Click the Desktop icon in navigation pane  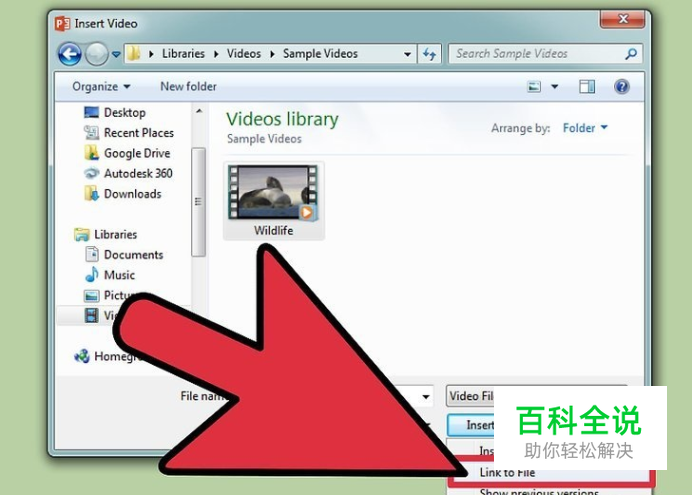point(91,112)
